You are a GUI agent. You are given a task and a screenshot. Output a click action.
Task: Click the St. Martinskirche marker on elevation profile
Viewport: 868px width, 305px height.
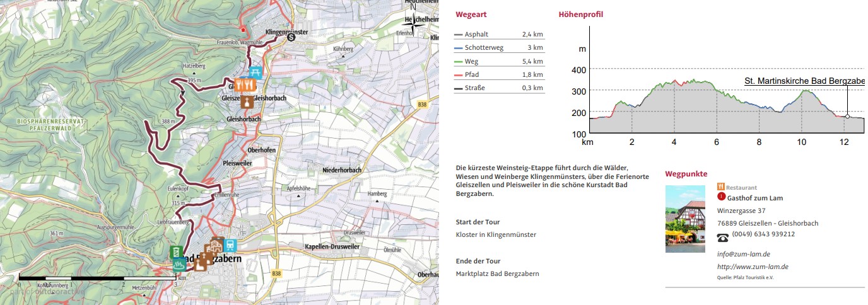point(847,117)
